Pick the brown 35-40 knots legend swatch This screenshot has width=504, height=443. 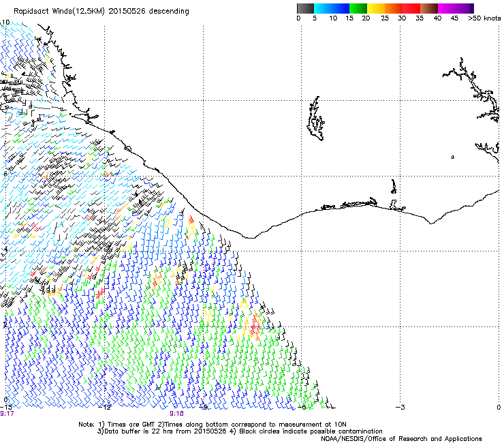pyautogui.click(x=429, y=8)
